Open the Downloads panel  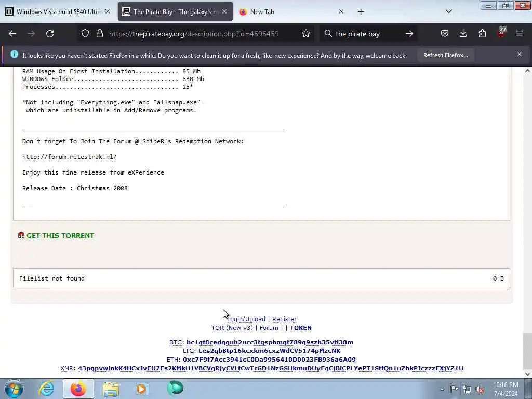(x=463, y=34)
